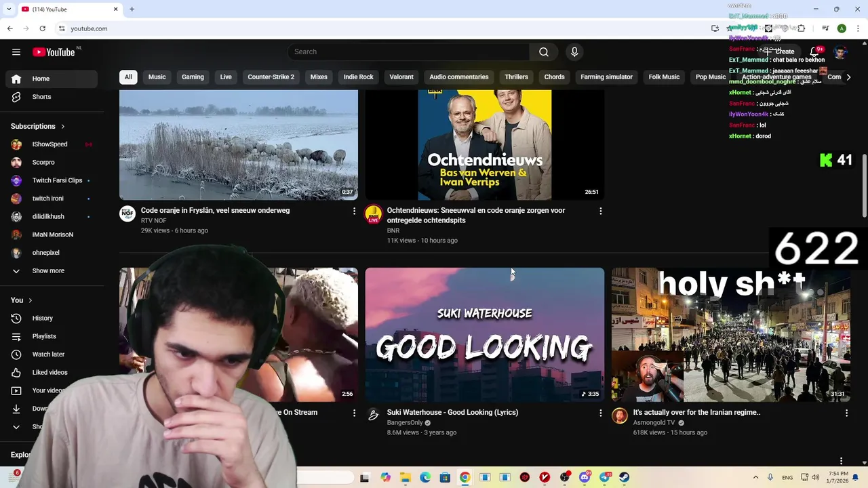Open It's actually over for Iranian regime title
868x488 pixels.
[x=696, y=412]
